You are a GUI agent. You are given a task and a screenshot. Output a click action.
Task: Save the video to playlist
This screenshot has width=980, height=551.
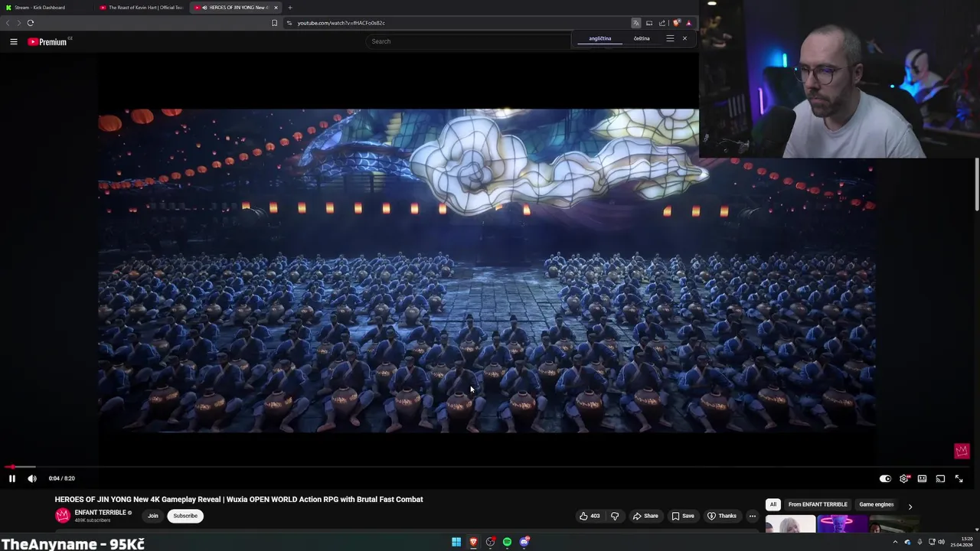tap(682, 516)
